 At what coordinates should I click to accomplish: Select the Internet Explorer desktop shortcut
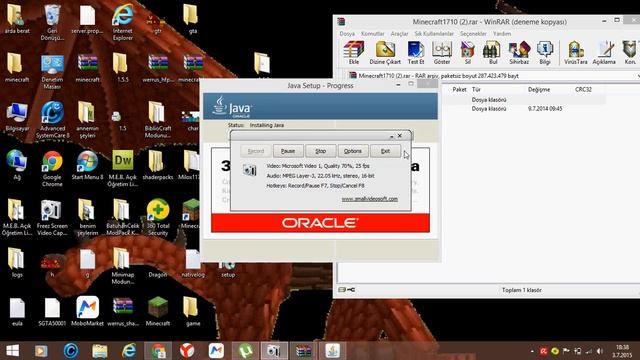[122, 22]
